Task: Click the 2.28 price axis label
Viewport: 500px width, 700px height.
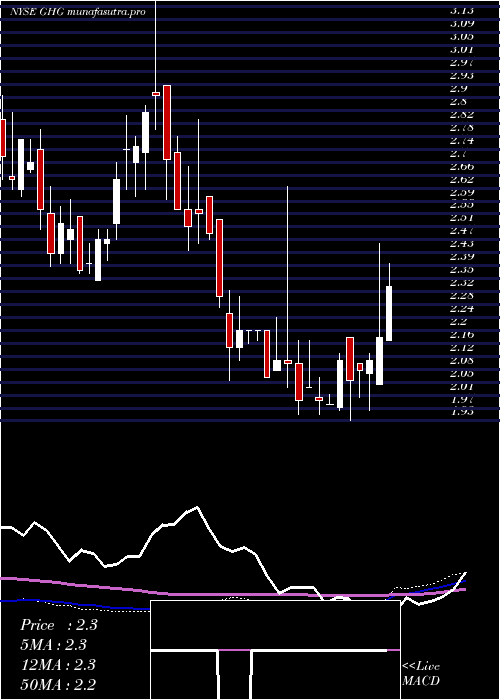Action: point(462,296)
